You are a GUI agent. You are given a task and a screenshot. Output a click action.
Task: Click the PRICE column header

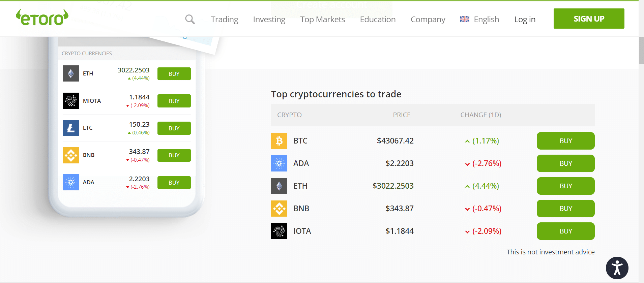coord(402,115)
